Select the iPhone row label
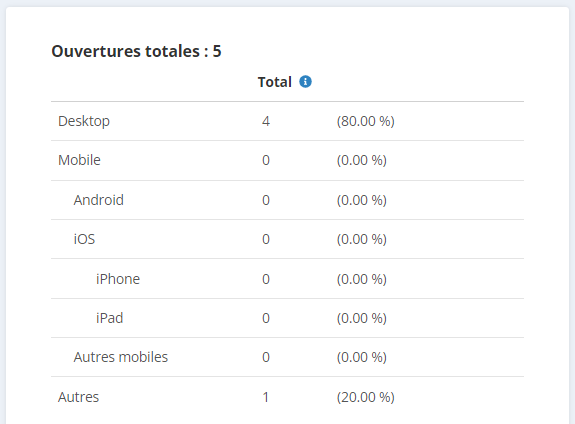Image resolution: width=575 pixels, height=424 pixels. pos(118,279)
